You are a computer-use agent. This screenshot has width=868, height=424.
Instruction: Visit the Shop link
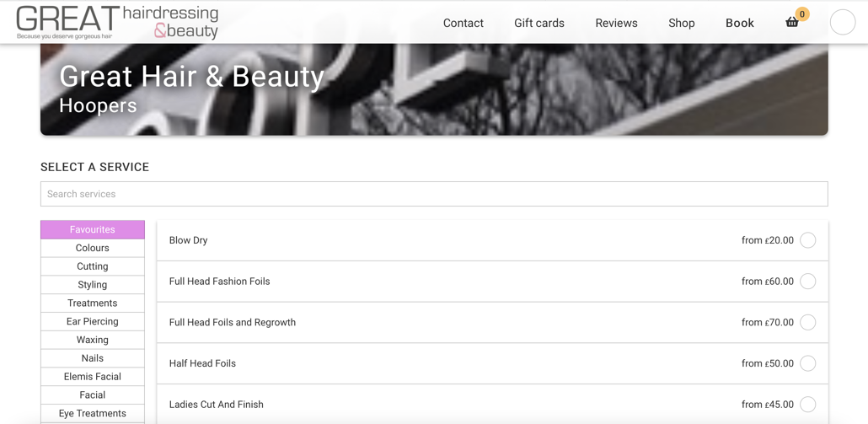(x=682, y=23)
